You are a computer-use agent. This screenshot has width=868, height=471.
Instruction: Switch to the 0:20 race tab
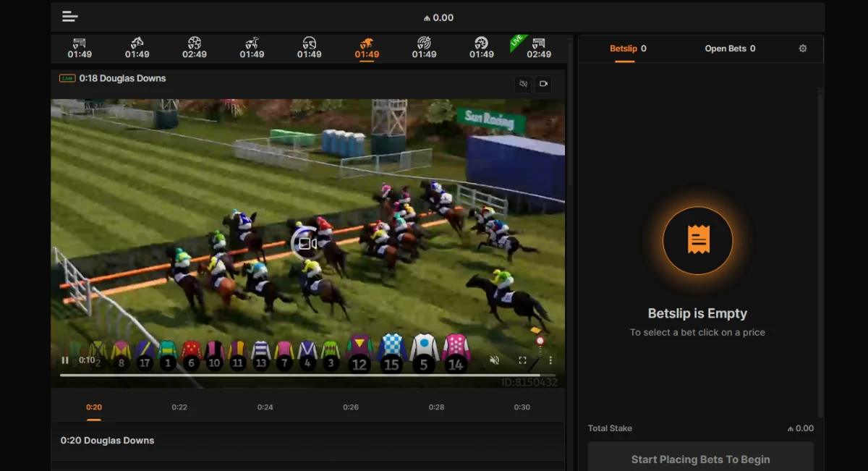(94, 407)
